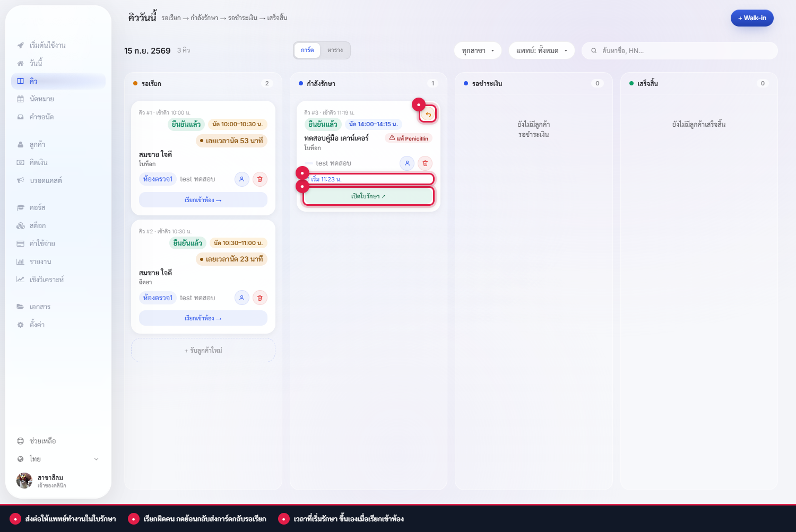Delete queue #1 with its trash icon
The height and width of the screenshot is (532, 796).
pyautogui.click(x=259, y=179)
